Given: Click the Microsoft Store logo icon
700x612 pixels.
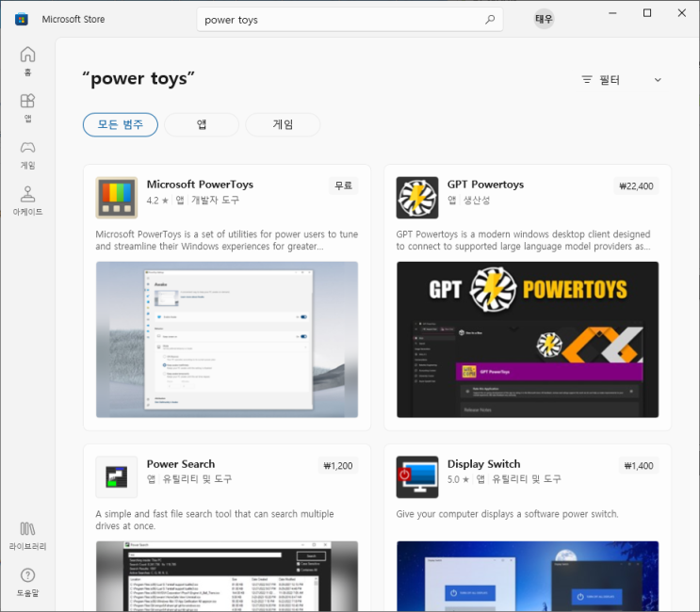Looking at the screenshot, I should pos(22,19).
